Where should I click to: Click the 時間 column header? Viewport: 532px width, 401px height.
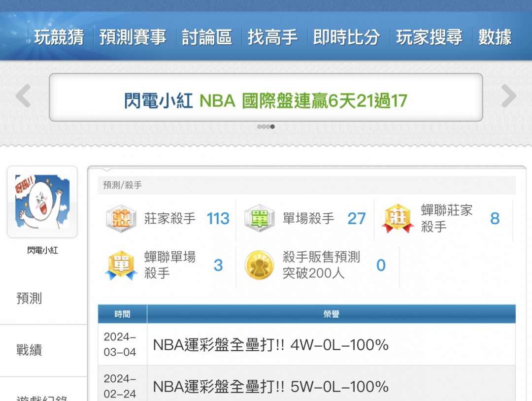click(123, 314)
